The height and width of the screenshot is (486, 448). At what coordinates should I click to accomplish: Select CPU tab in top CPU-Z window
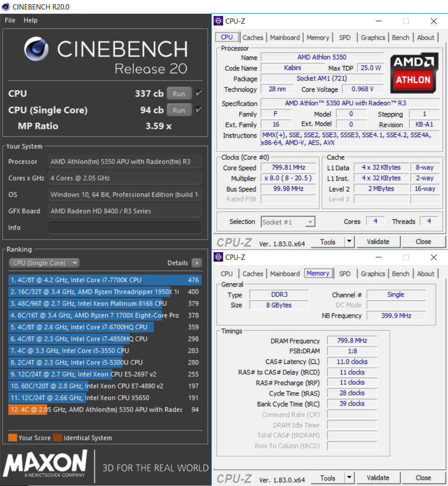227,37
